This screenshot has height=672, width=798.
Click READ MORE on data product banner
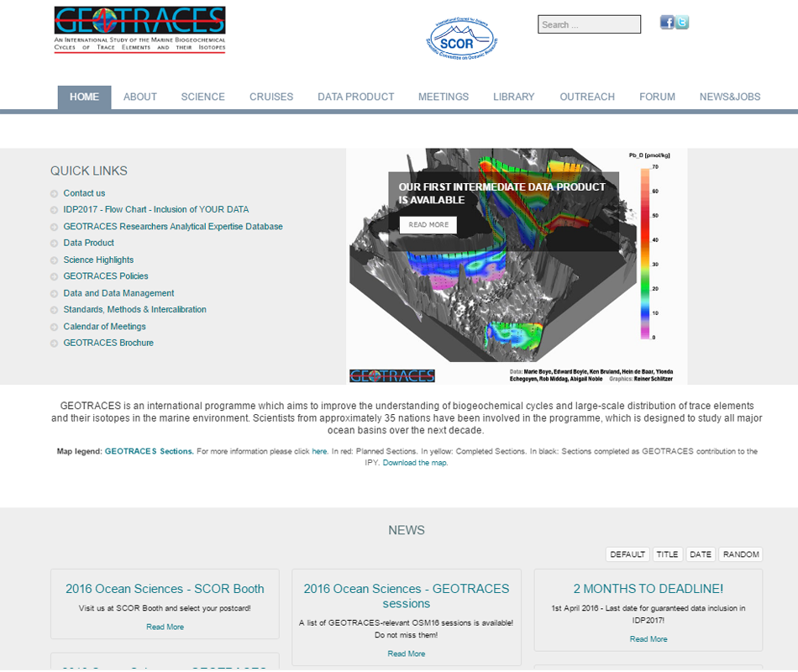click(x=428, y=224)
